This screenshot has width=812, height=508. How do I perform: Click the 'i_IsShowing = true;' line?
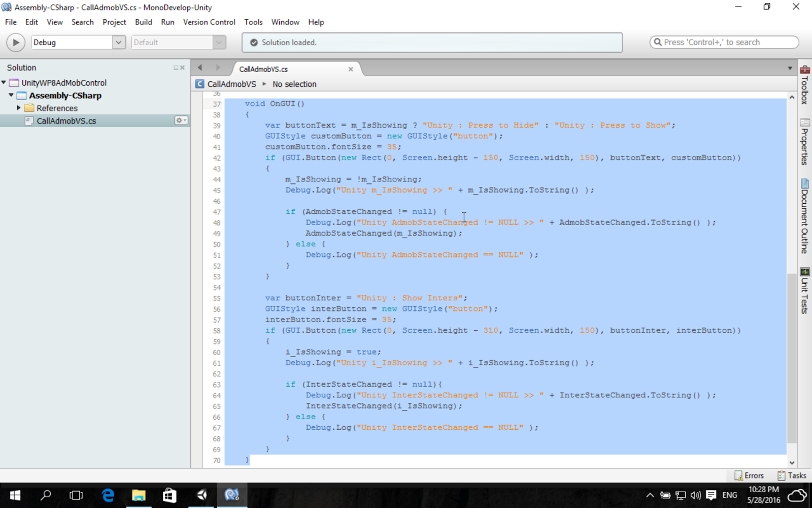tap(333, 352)
